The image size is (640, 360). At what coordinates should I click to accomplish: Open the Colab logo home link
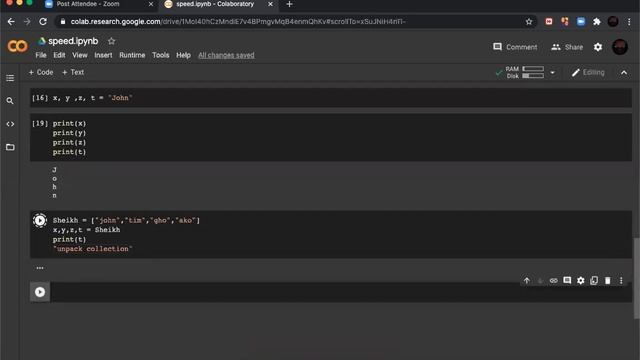tap(18, 46)
